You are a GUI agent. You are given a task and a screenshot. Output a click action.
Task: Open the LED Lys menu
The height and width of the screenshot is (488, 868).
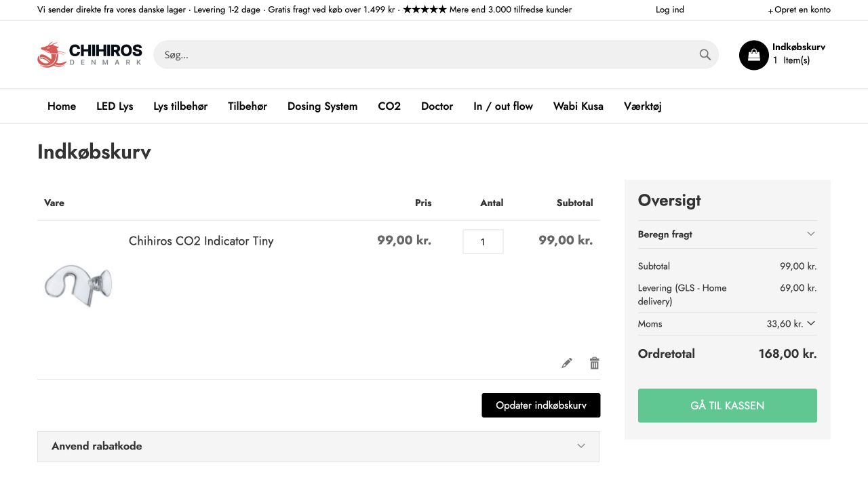coord(115,106)
